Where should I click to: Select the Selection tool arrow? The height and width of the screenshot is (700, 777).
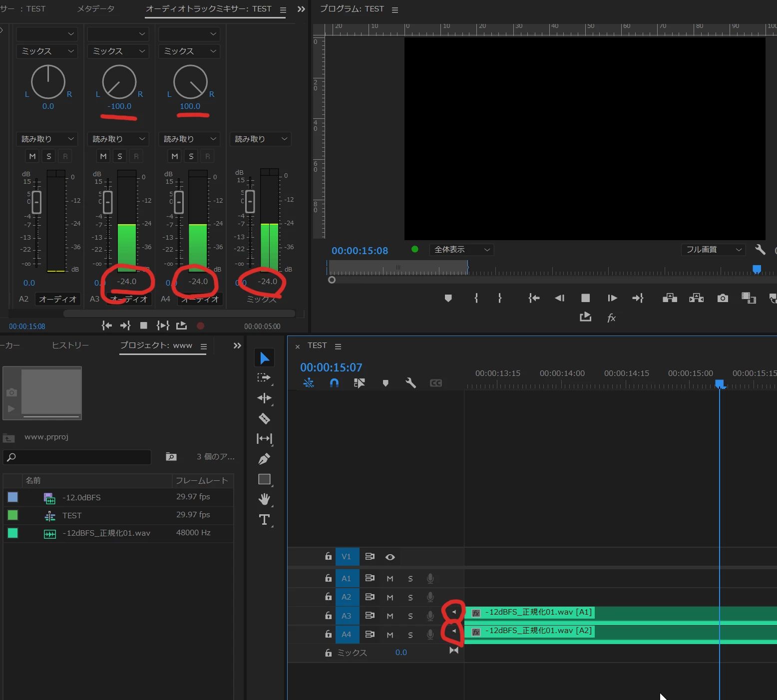[265, 358]
